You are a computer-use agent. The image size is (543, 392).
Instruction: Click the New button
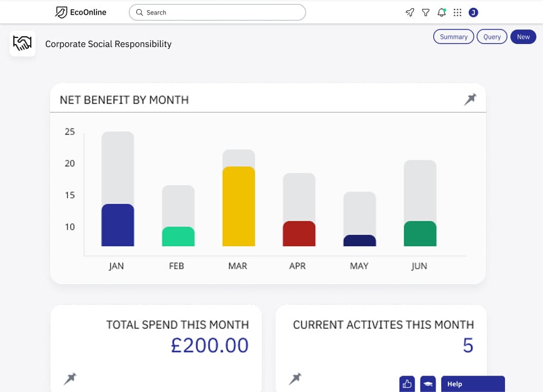click(x=523, y=37)
